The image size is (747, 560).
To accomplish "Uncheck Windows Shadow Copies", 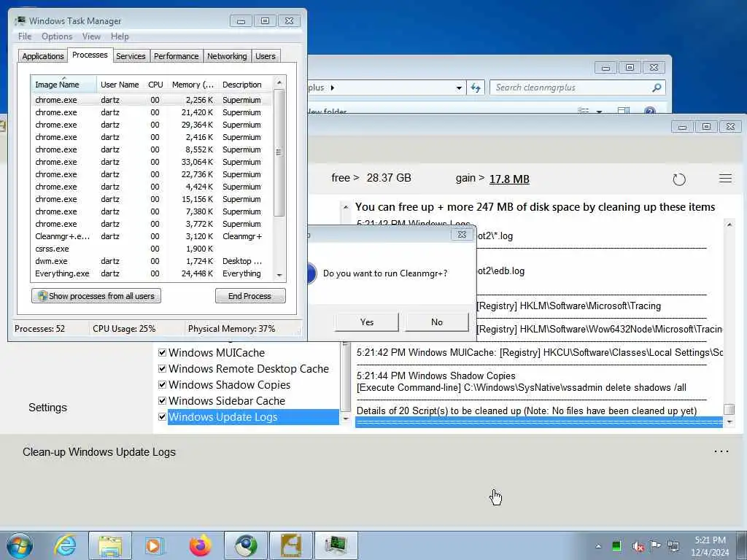I will [162, 384].
